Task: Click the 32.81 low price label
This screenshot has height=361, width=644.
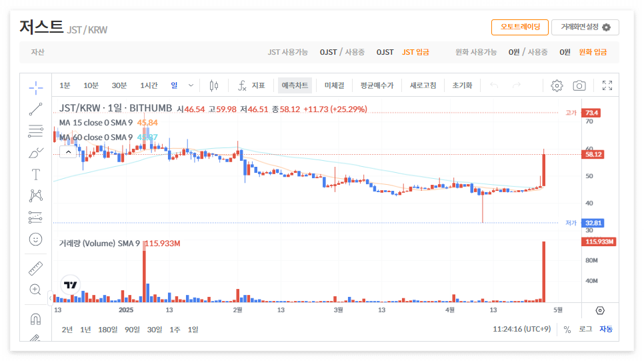Action: click(x=593, y=224)
